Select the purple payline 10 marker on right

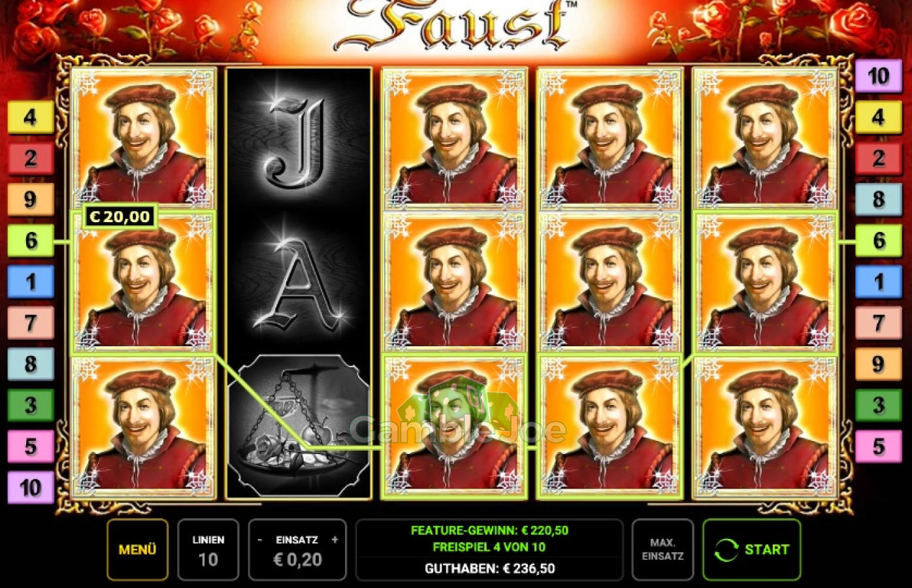click(x=878, y=76)
